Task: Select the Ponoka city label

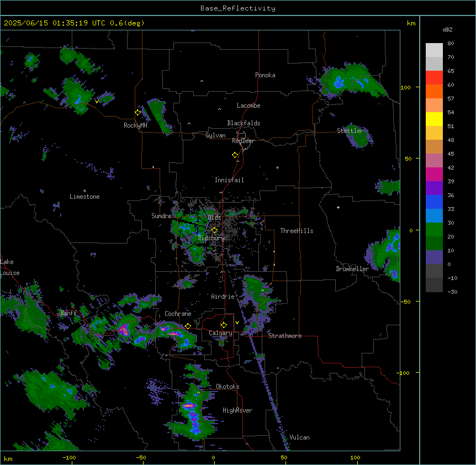Action: tap(265, 75)
